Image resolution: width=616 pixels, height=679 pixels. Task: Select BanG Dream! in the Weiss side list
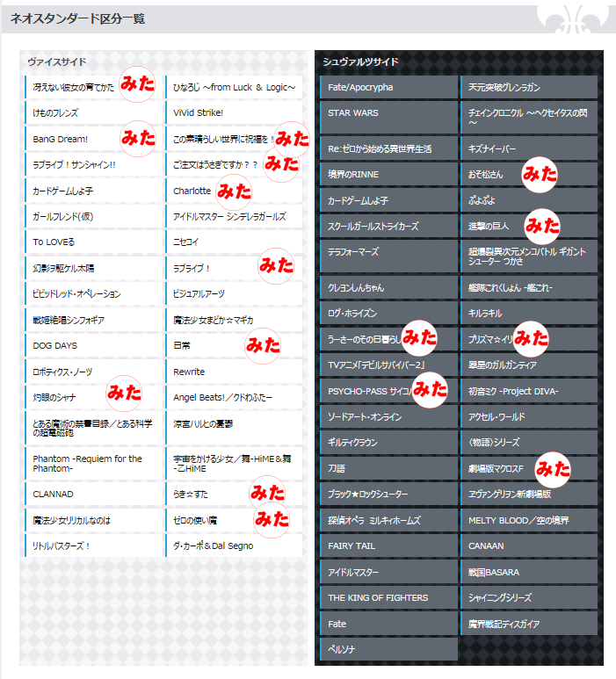coord(93,139)
